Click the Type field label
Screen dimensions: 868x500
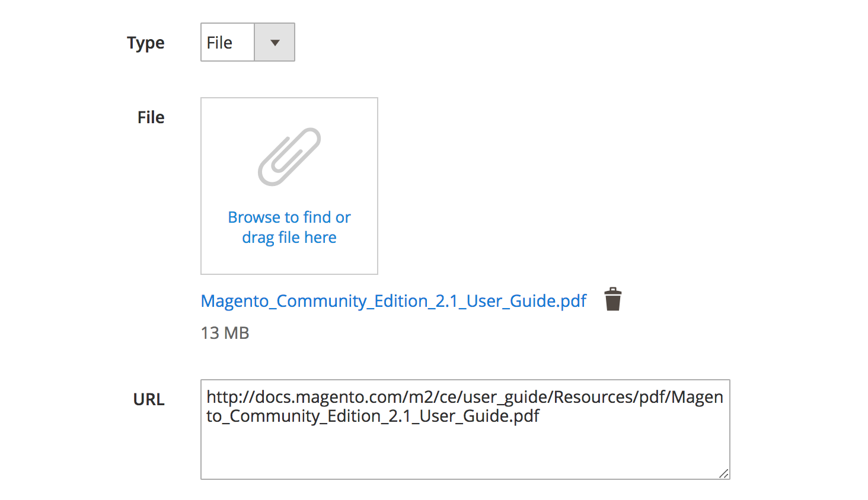coord(145,42)
